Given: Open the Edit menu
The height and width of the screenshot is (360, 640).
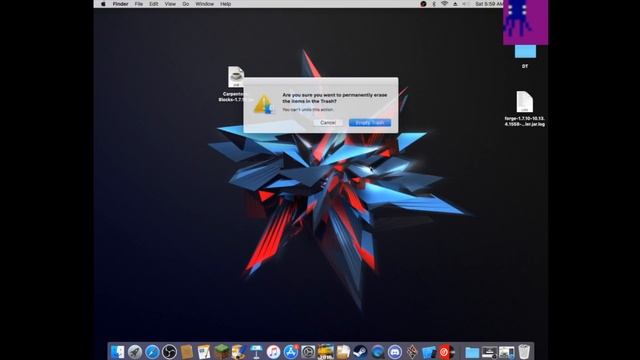Looking at the screenshot, I should tap(153, 4).
